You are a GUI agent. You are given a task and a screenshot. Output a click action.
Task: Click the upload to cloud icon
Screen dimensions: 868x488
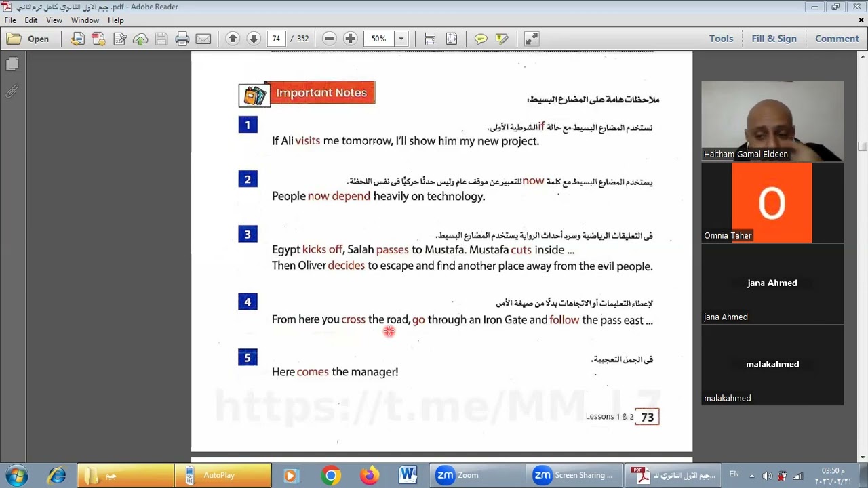pos(140,39)
